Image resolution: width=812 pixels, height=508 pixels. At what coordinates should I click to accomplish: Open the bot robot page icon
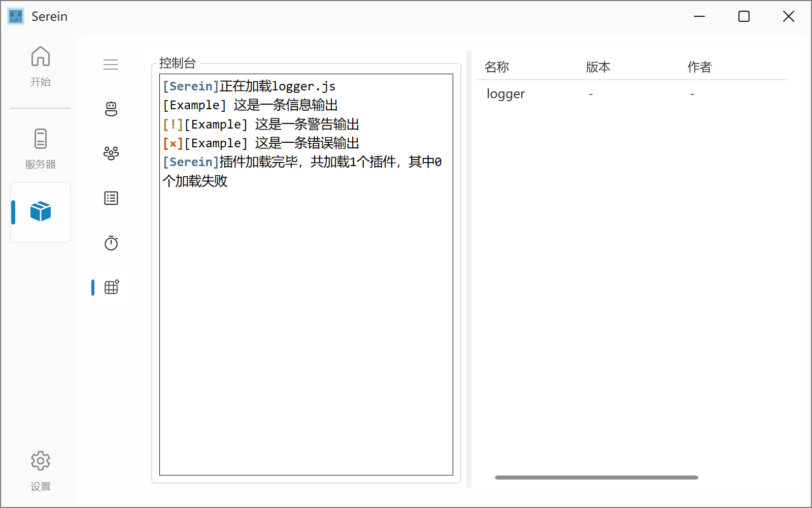click(111, 109)
